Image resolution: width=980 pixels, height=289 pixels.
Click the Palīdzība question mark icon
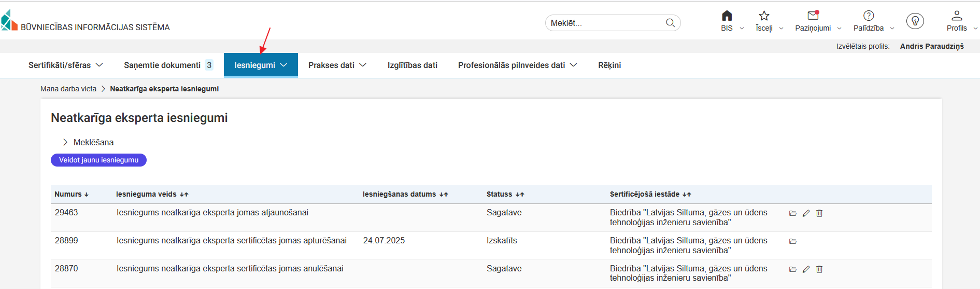click(869, 16)
